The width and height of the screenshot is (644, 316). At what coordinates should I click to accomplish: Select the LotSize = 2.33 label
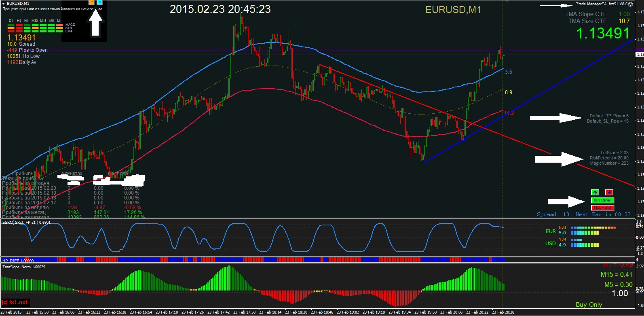click(614, 153)
